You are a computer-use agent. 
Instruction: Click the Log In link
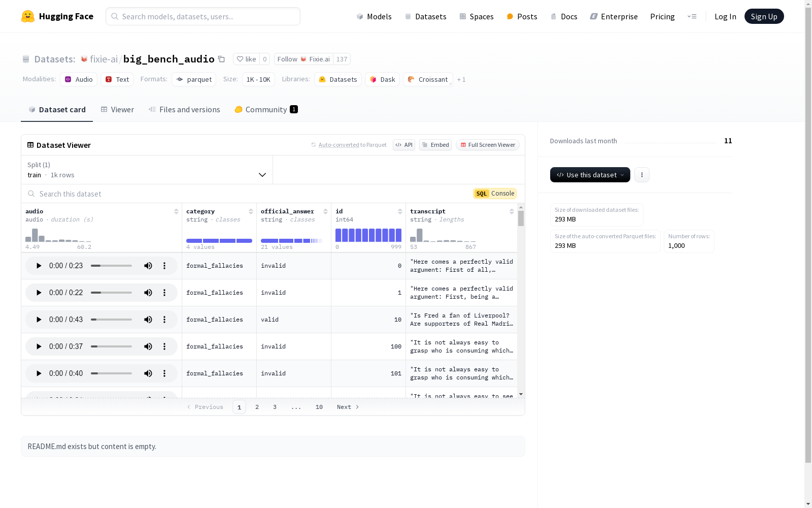pos(725,16)
